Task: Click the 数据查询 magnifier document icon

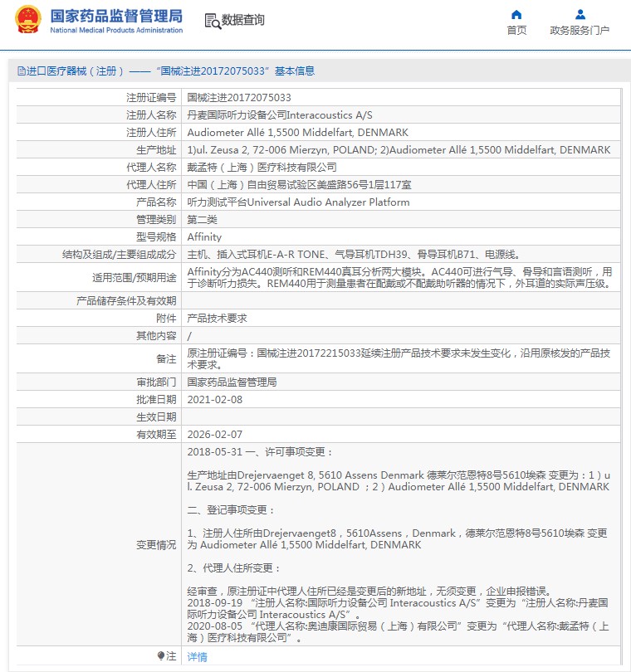Action: 212,20
